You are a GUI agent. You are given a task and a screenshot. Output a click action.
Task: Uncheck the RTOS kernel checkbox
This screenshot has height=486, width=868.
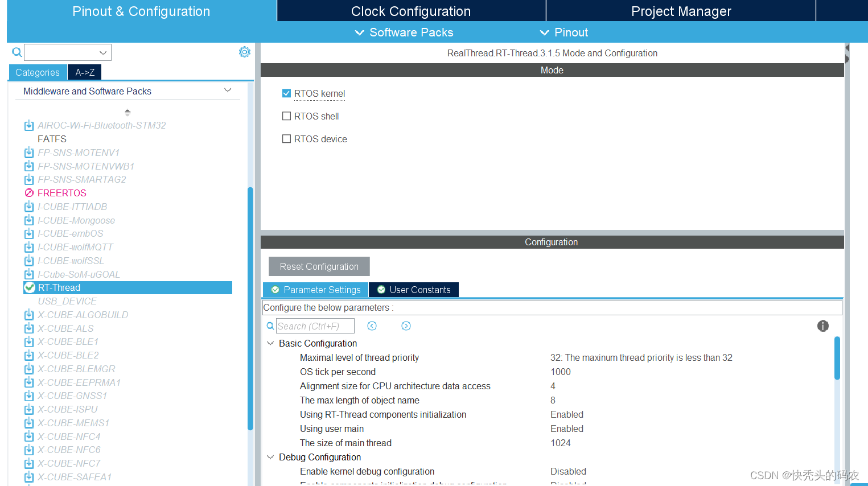pyautogui.click(x=287, y=93)
